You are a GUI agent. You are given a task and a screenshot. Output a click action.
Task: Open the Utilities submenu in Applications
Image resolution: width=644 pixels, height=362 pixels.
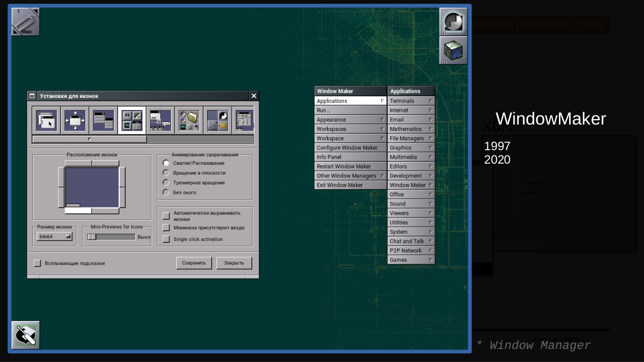coord(411,223)
